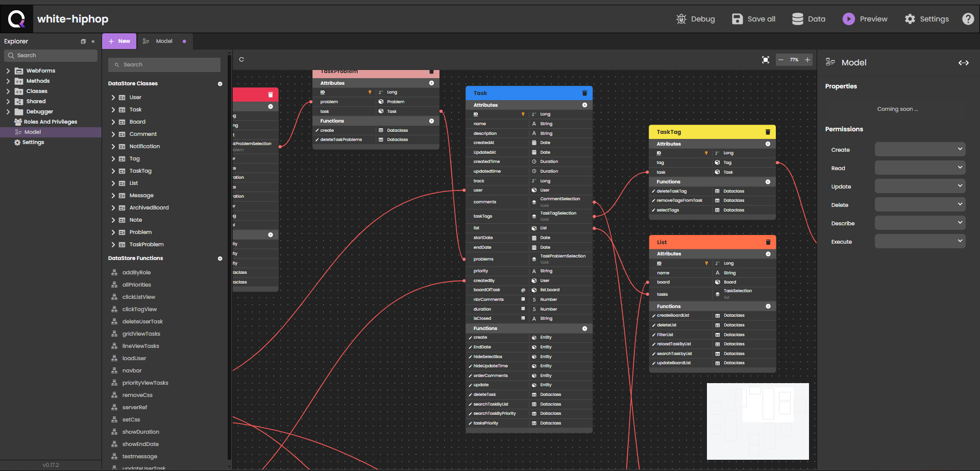Screen dimensions: 980x471
Task: Click the trash icon on TaskTag card
Action: pyautogui.click(x=768, y=132)
